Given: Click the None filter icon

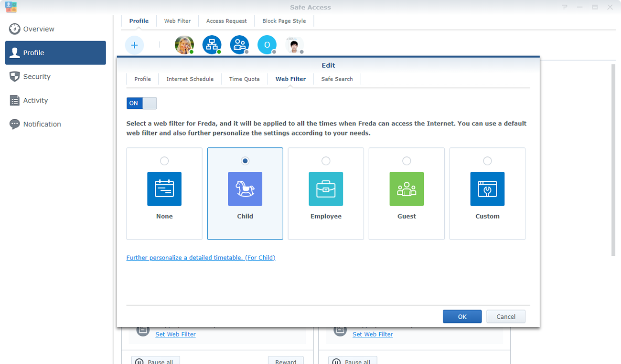Looking at the screenshot, I should coord(164,189).
